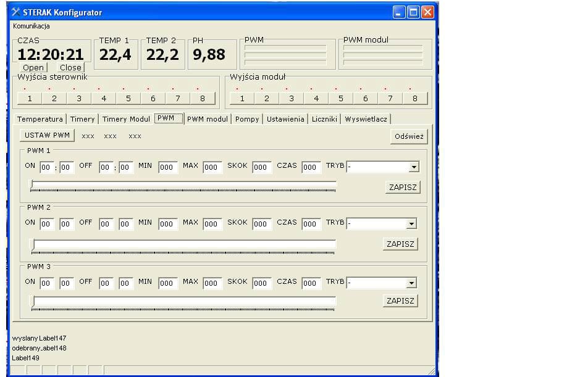Toggle Wyjścia sterownik output 1
This screenshot has height=377, width=588.
30,98
